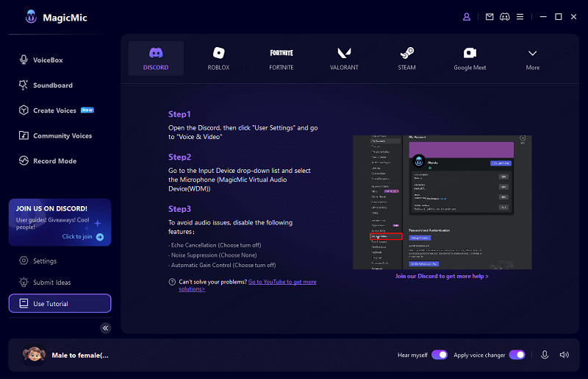The height and width of the screenshot is (379, 588).
Task: Expand the More platforms dropdown
Action: [x=532, y=59]
